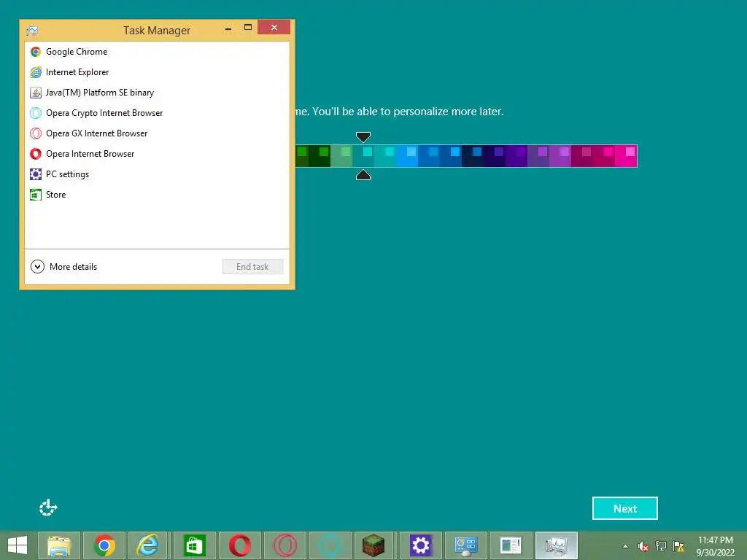Open the Action Center flag icon
The width and height of the screenshot is (747, 560).
[x=678, y=546]
